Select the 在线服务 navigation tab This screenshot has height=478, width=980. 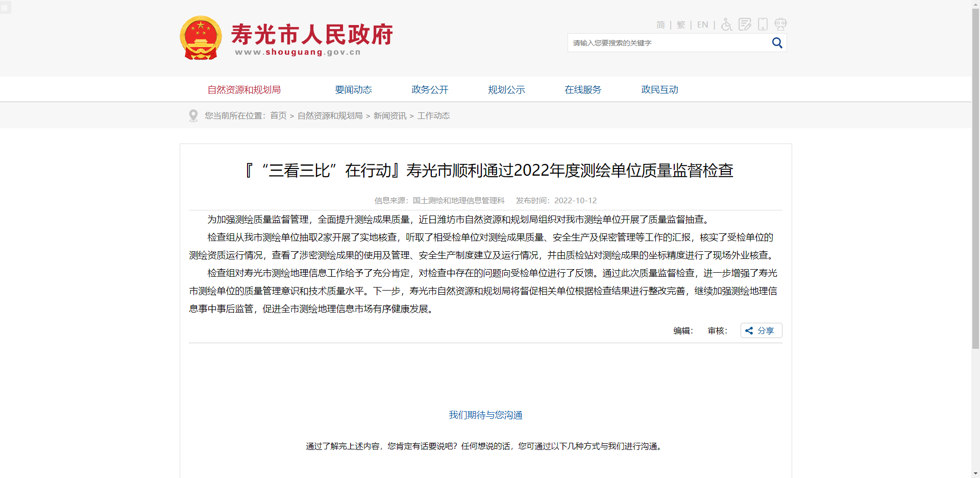click(583, 89)
